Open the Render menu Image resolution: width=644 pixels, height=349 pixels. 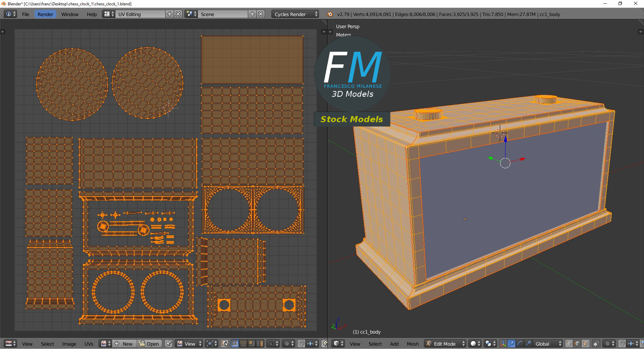click(x=45, y=14)
